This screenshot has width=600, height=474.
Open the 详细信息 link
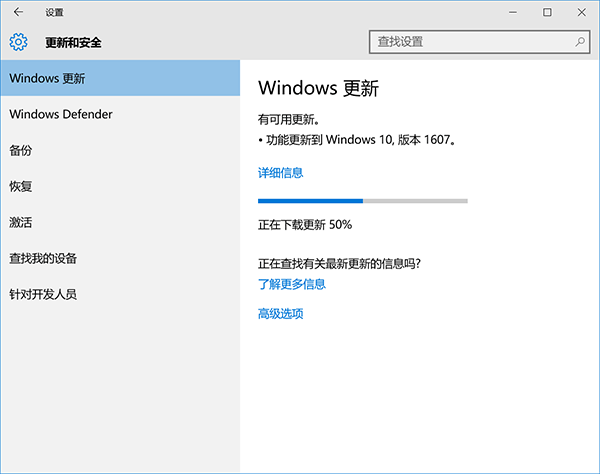tap(280, 173)
